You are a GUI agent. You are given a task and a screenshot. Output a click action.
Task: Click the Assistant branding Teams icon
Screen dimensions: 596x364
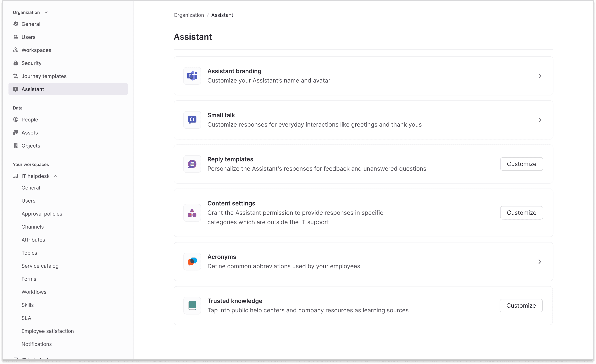192,76
